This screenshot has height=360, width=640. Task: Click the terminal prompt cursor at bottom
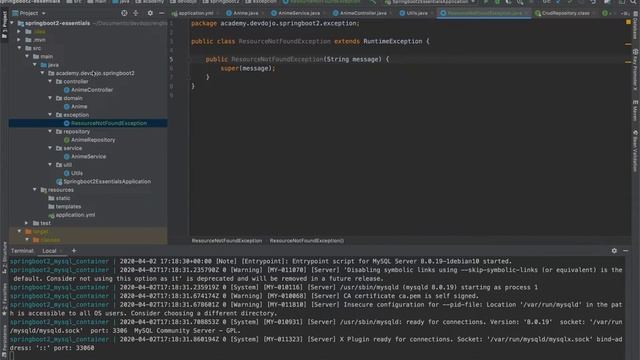(x=12, y=356)
